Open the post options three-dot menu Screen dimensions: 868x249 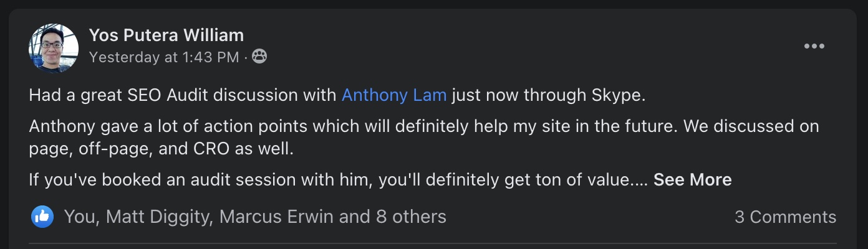point(814,47)
